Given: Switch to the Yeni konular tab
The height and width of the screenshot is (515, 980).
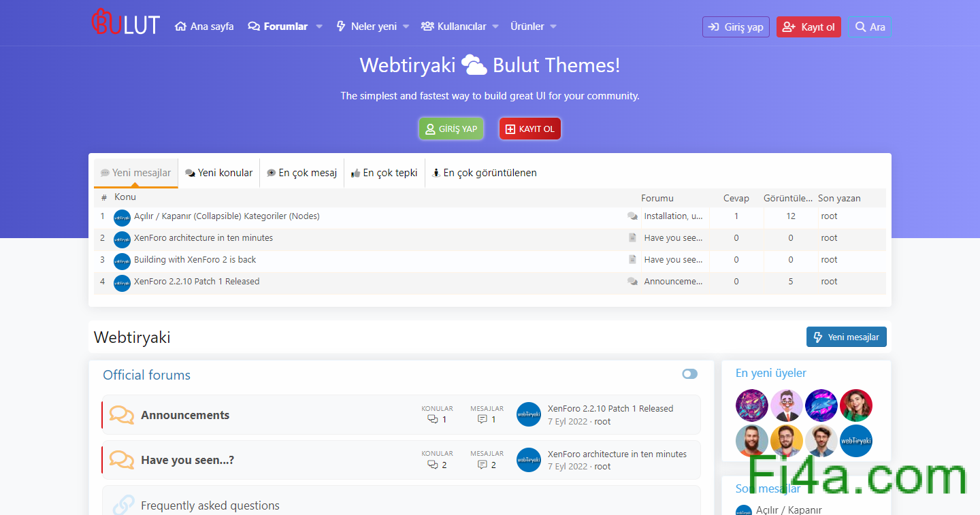Looking at the screenshot, I should (219, 173).
